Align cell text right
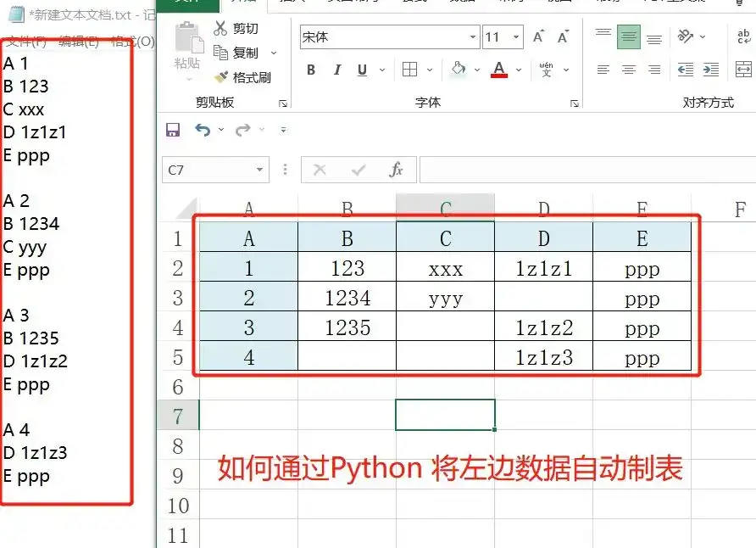Screen dimensions: 756x548 [654, 70]
